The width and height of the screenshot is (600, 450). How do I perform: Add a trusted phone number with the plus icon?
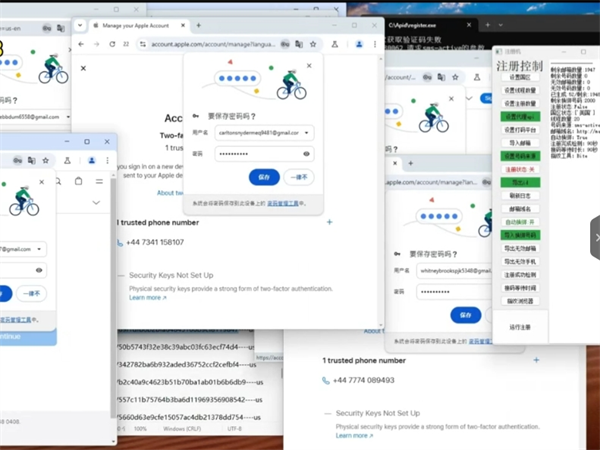click(x=329, y=222)
